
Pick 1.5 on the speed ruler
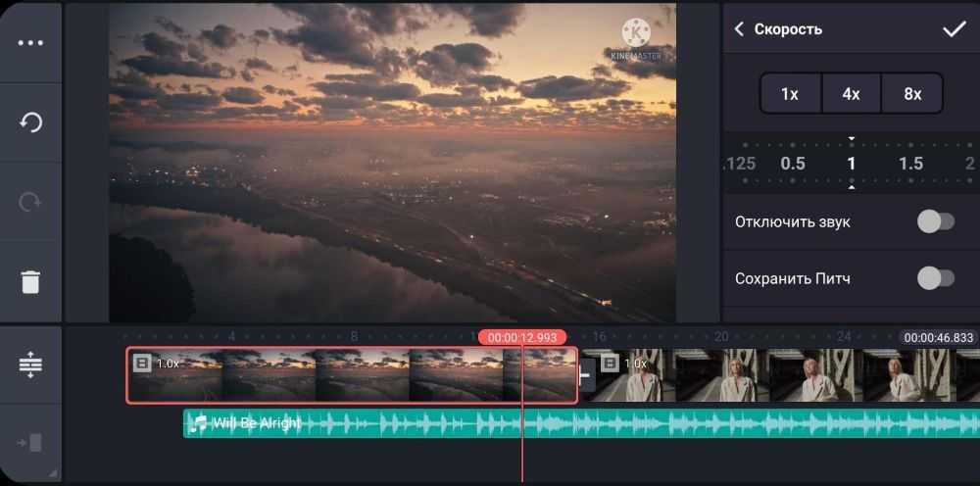911,164
